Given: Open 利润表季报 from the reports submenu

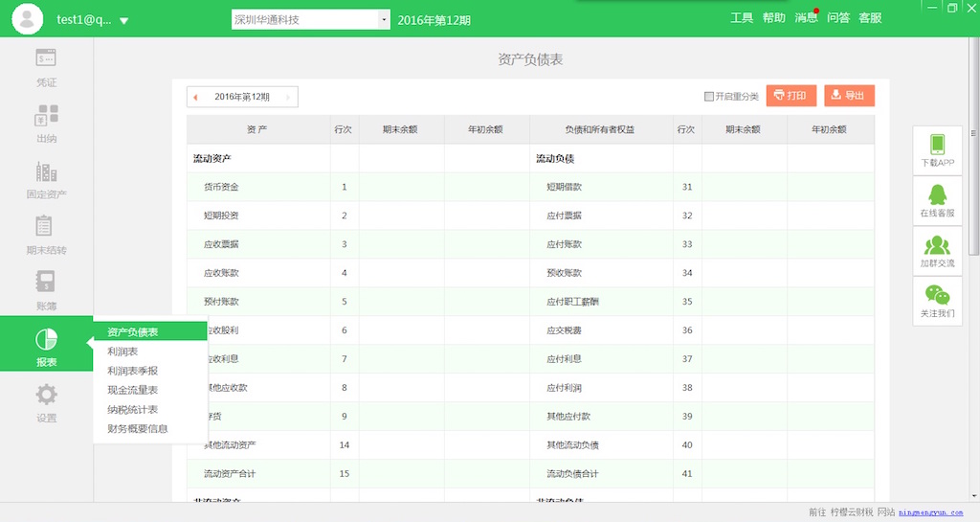Looking at the screenshot, I should point(132,371).
